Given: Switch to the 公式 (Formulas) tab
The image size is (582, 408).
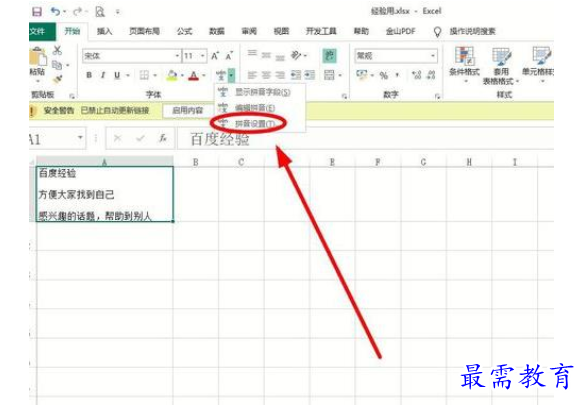Looking at the screenshot, I should coord(184,32).
